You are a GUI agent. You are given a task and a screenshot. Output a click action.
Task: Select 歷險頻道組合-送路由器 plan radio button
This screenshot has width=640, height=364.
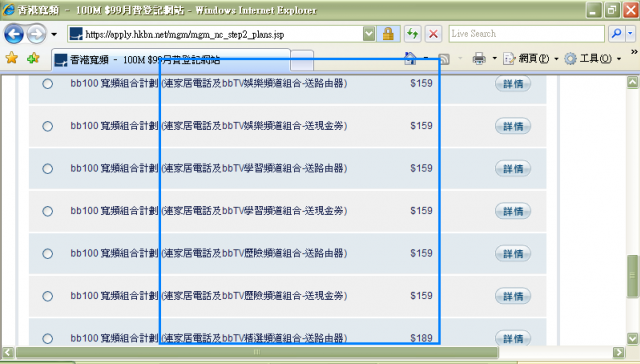coord(48,254)
